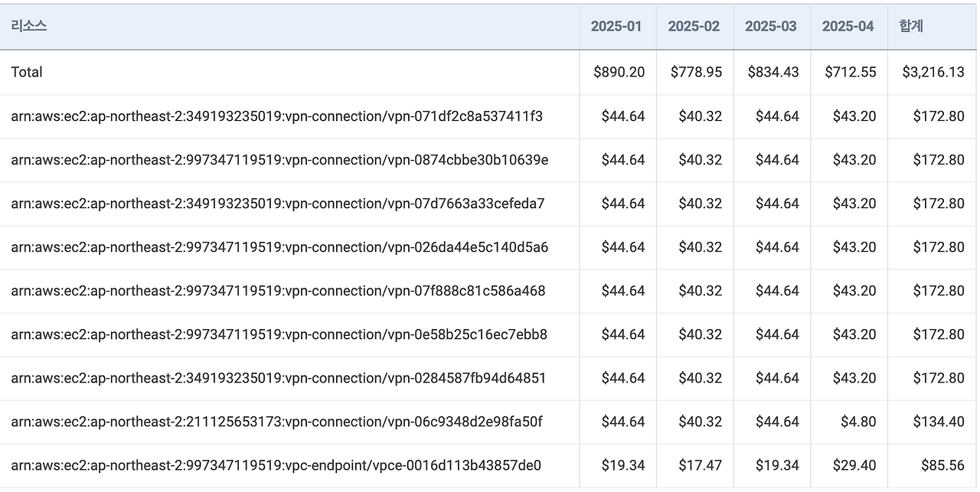This screenshot has width=980, height=492.
Task: Select the vpn-07d7663a33cefeda7 resource row
Action: pyautogui.click(x=278, y=204)
